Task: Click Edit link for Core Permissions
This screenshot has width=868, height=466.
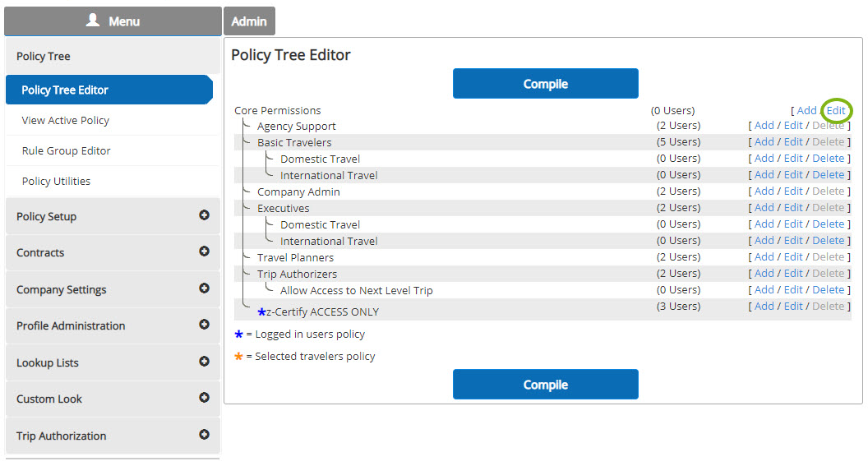Action: click(x=836, y=110)
